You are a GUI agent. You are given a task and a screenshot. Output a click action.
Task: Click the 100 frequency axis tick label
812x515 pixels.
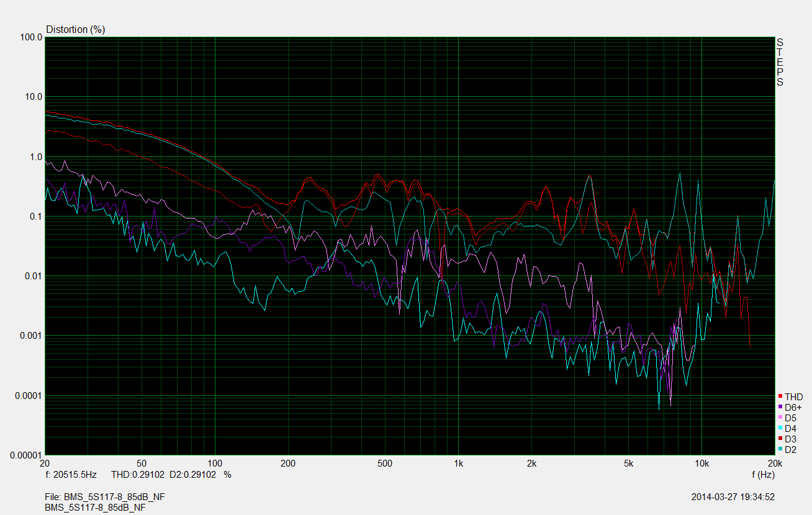point(215,464)
